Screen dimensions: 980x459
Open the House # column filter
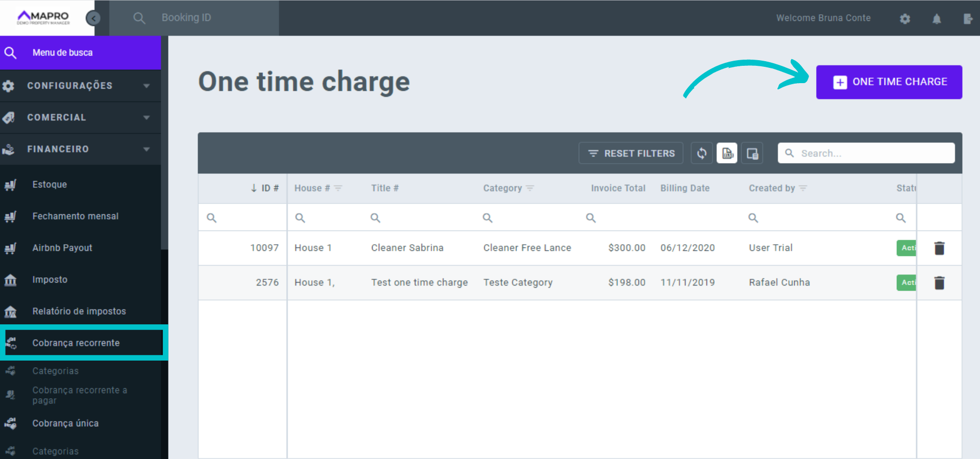[338, 188]
